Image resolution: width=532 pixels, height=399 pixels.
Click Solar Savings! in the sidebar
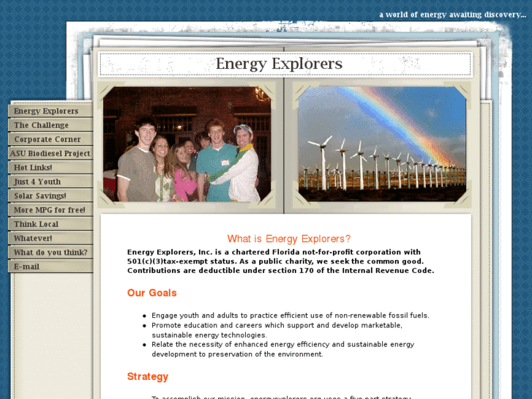pyautogui.click(x=50, y=196)
